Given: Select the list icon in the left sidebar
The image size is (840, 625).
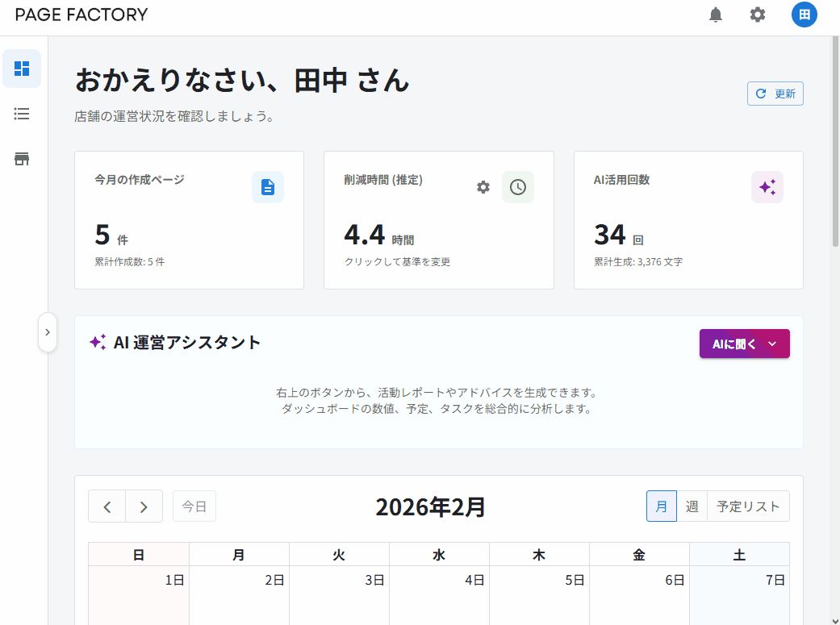Looking at the screenshot, I should click(x=22, y=114).
